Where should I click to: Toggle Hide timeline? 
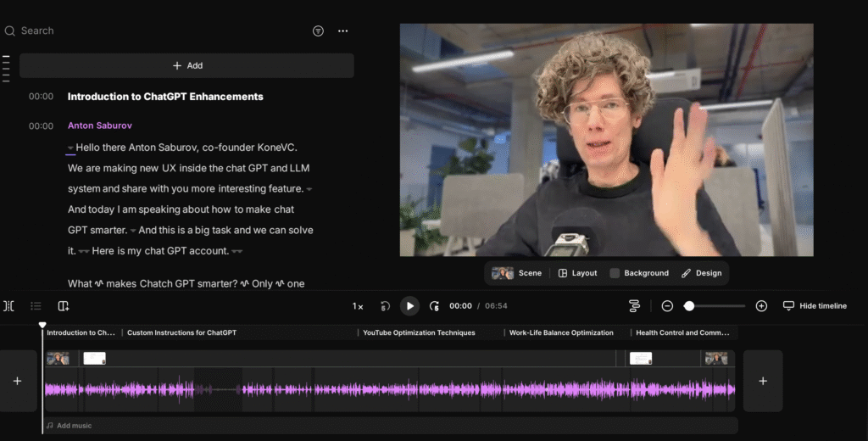tap(814, 306)
